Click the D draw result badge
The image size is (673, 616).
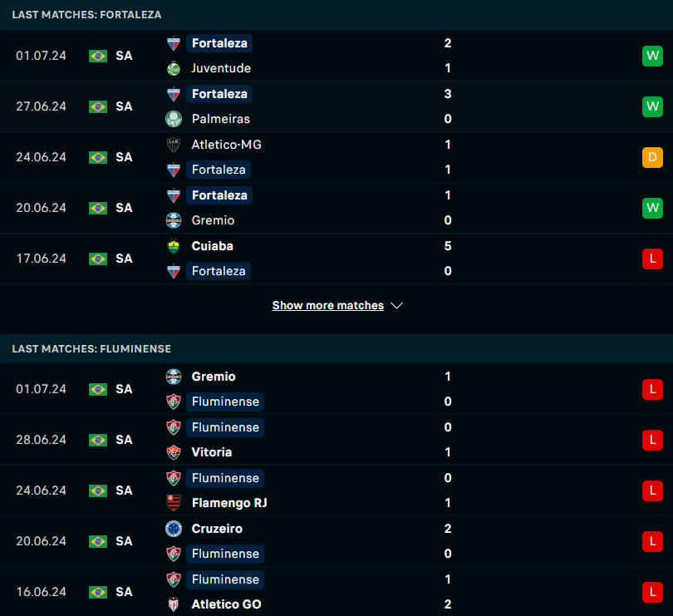tap(652, 157)
